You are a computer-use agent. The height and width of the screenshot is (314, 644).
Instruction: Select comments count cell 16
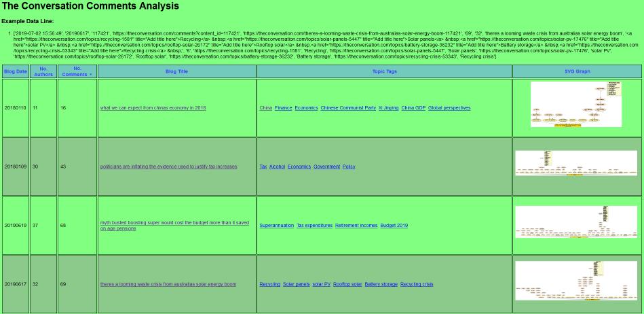coord(77,108)
